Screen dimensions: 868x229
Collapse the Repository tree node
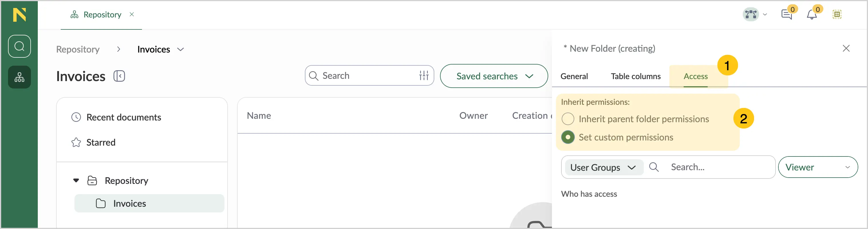[x=76, y=180]
